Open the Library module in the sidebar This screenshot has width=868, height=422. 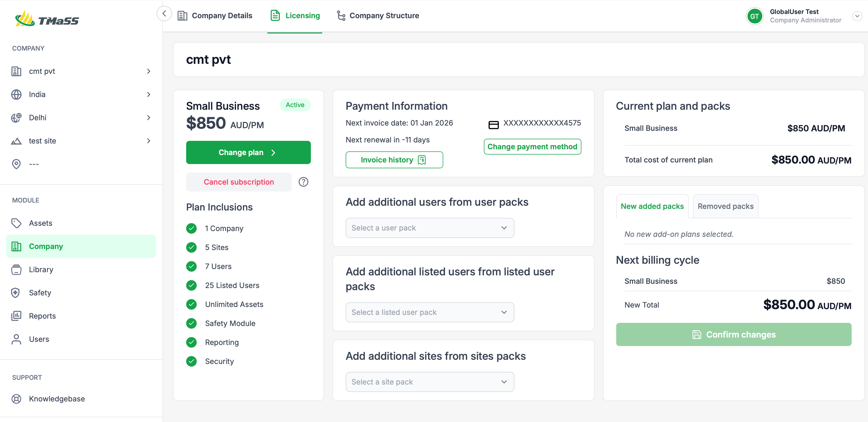coord(41,270)
